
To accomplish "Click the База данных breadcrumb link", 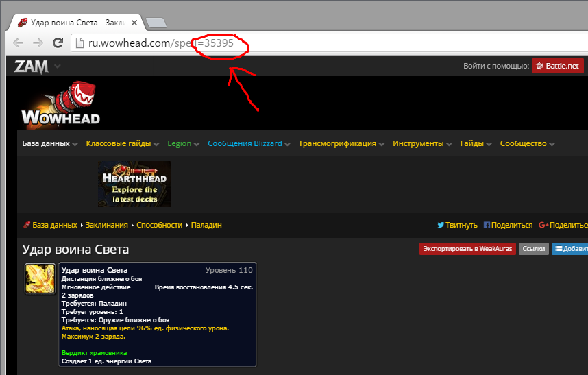I will 55,225.
